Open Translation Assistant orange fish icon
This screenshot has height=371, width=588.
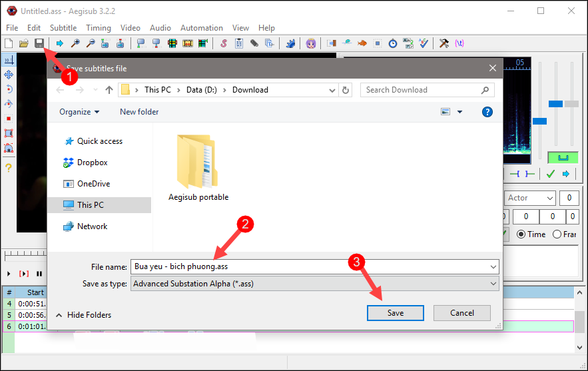point(362,43)
